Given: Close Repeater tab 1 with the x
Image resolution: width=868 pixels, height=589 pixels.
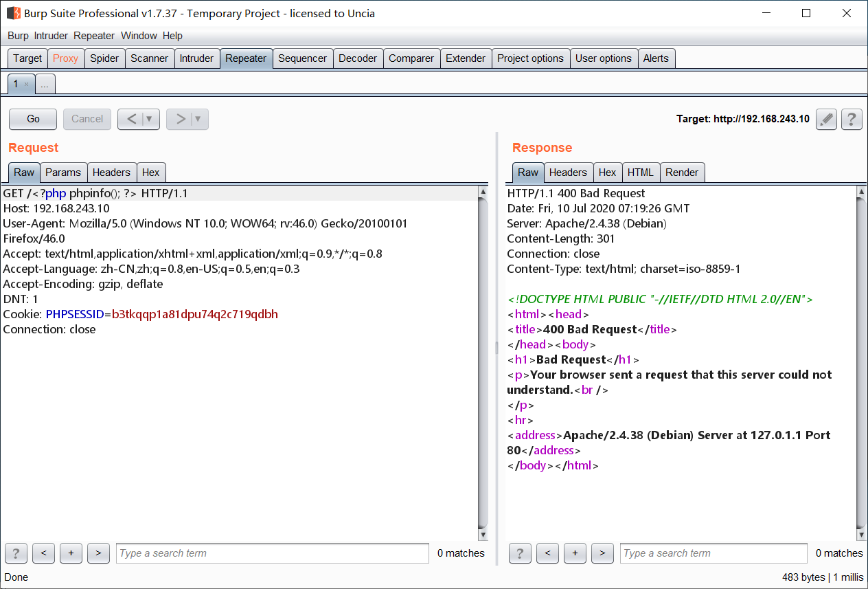Looking at the screenshot, I should [x=27, y=85].
